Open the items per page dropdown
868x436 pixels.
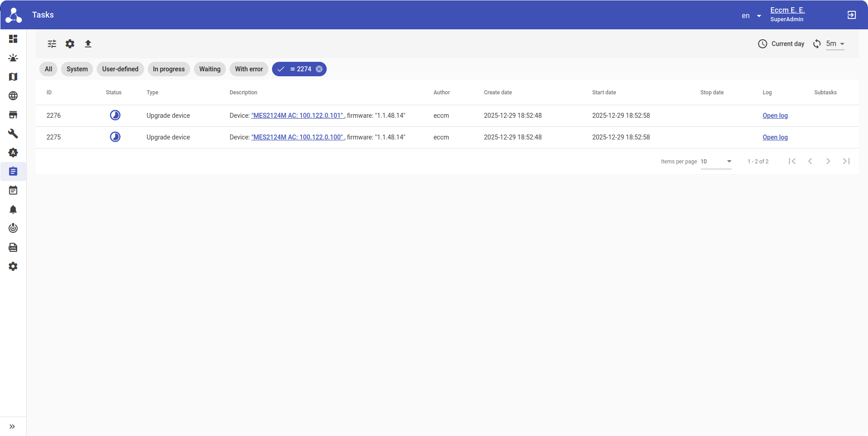coord(716,162)
